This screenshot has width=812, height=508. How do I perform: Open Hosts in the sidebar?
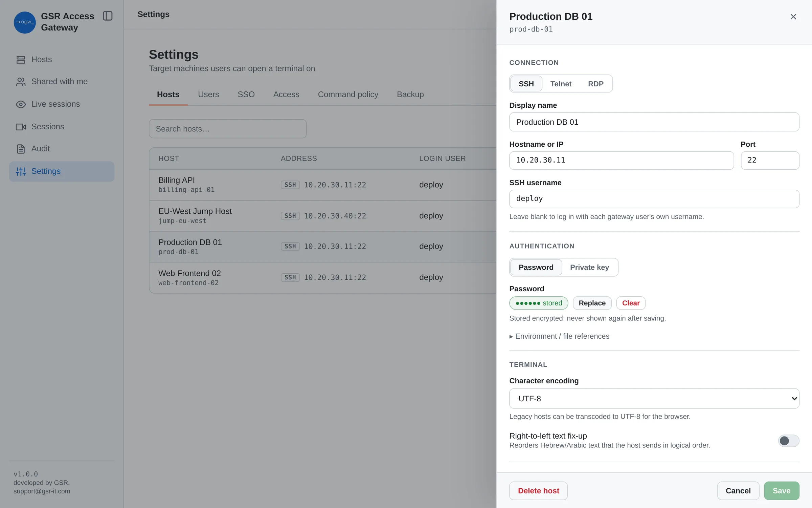coord(62,60)
